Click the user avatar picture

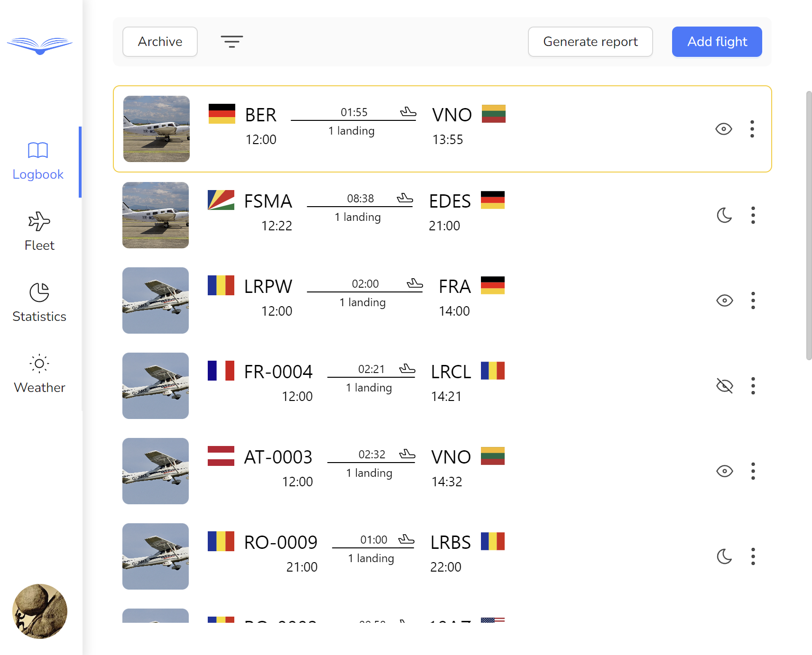tap(40, 611)
